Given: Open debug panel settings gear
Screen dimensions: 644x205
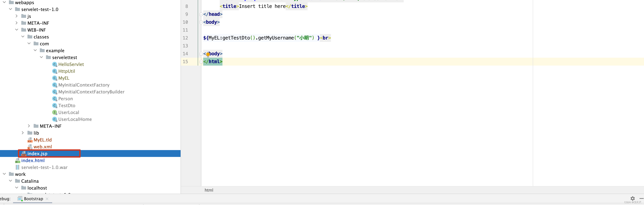Looking at the screenshot, I should pos(632,198).
